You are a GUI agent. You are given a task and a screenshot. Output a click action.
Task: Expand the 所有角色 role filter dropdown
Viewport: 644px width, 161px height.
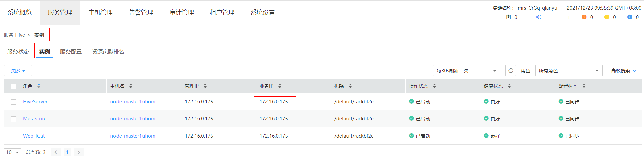569,71
